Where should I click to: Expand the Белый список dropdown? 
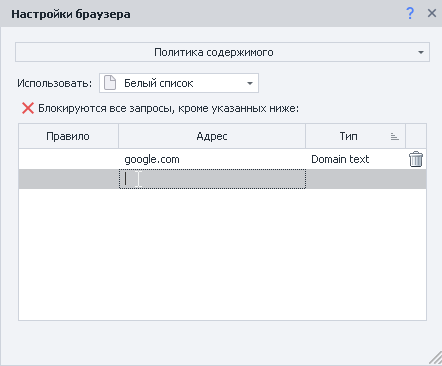click(179, 83)
